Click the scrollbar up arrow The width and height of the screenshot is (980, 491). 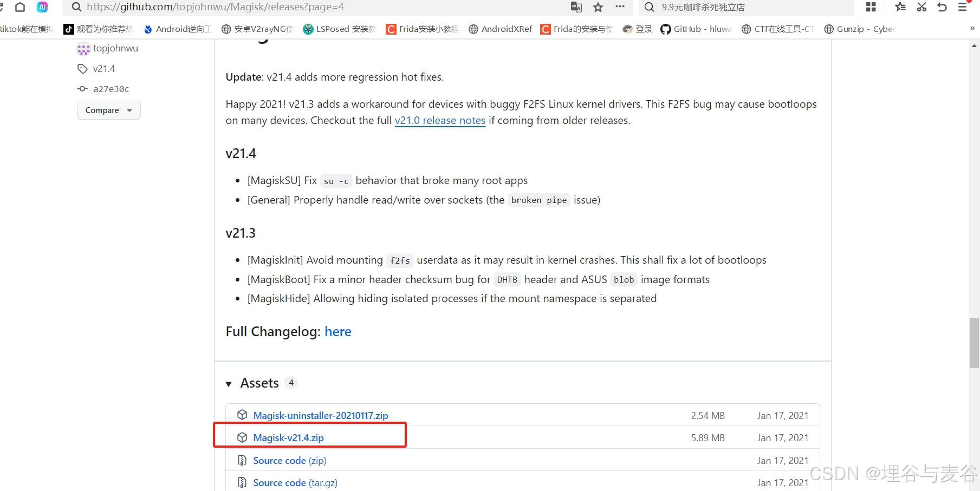click(x=974, y=46)
